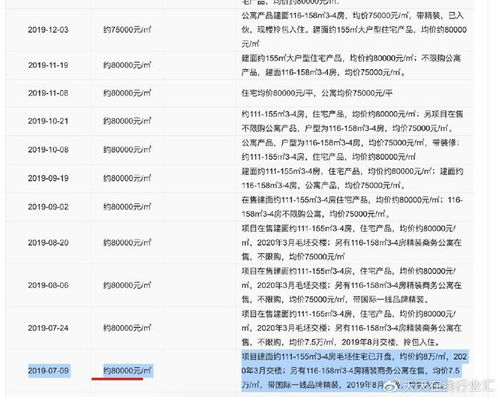Select the date 2019-11-08
This screenshot has width=499, height=397.
click(x=48, y=93)
